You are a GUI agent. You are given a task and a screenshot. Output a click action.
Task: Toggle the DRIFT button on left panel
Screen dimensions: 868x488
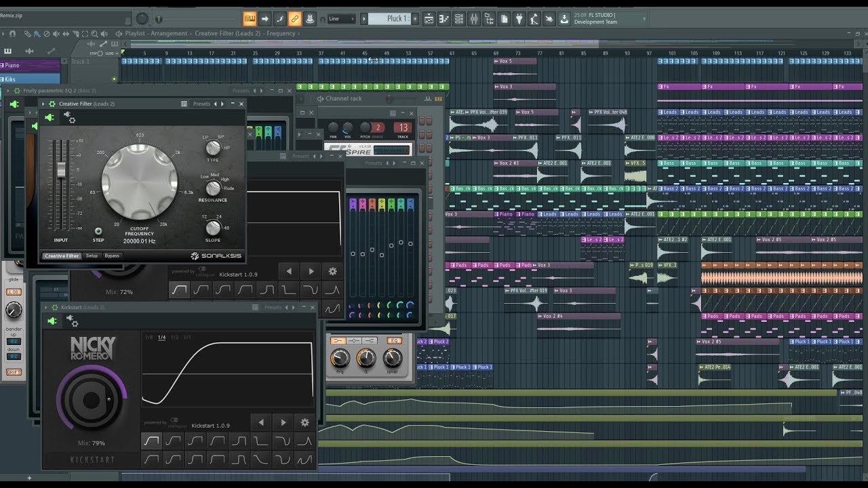(x=14, y=372)
